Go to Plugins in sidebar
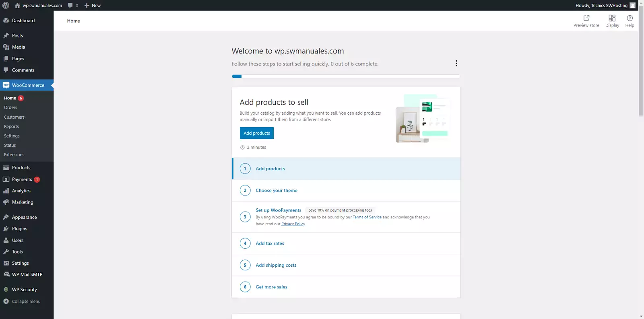Image resolution: width=644 pixels, height=319 pixels. coord(19,228)
